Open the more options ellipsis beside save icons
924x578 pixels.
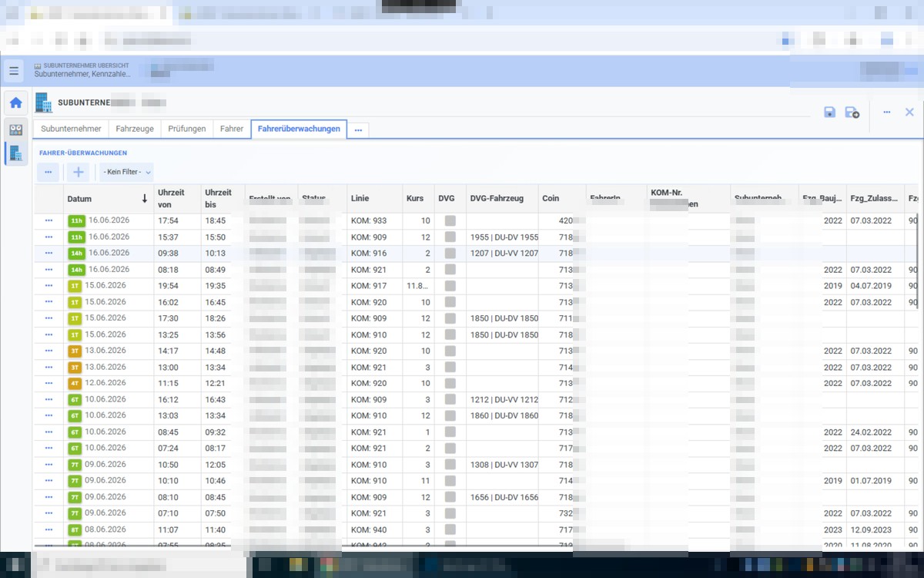click(886, 113)
